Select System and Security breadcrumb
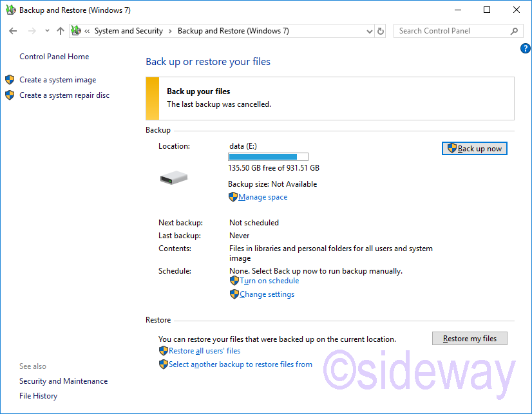532x414 pixels. [x=128, y=31]
